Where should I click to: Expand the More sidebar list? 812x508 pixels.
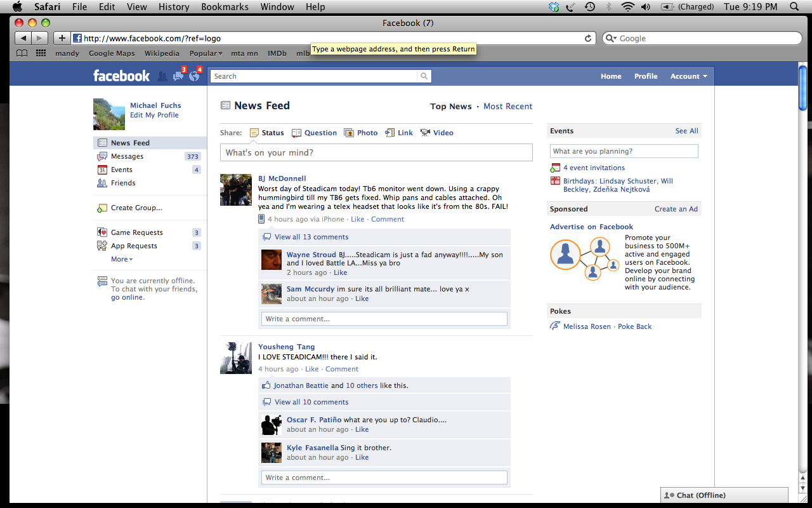(x=122, y=259)
